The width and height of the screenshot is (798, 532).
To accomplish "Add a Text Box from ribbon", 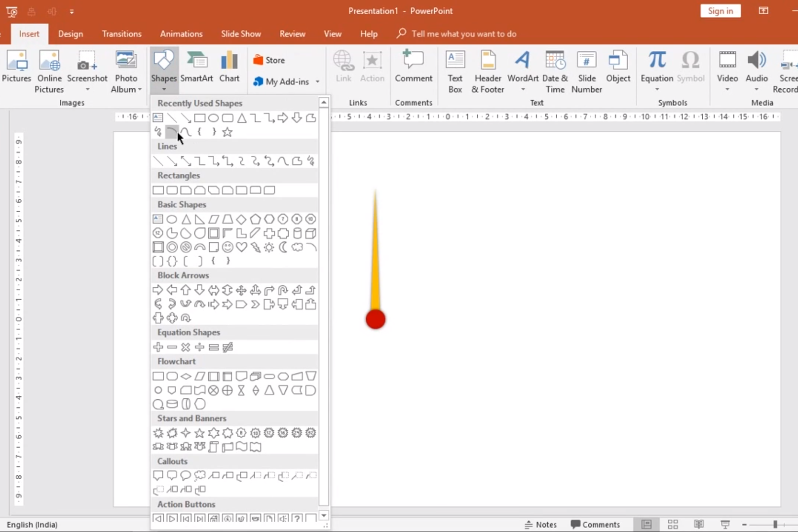I will click(455, 72).
